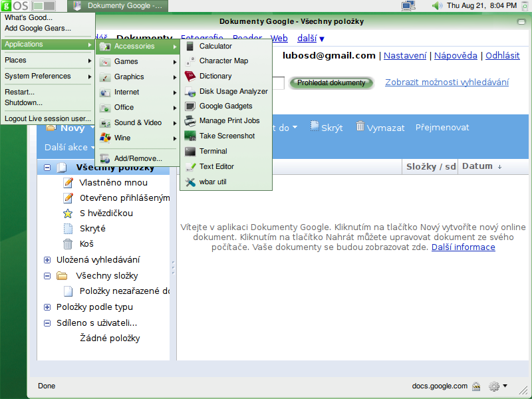Open the Další akce dropdown

tap(70, 147)
